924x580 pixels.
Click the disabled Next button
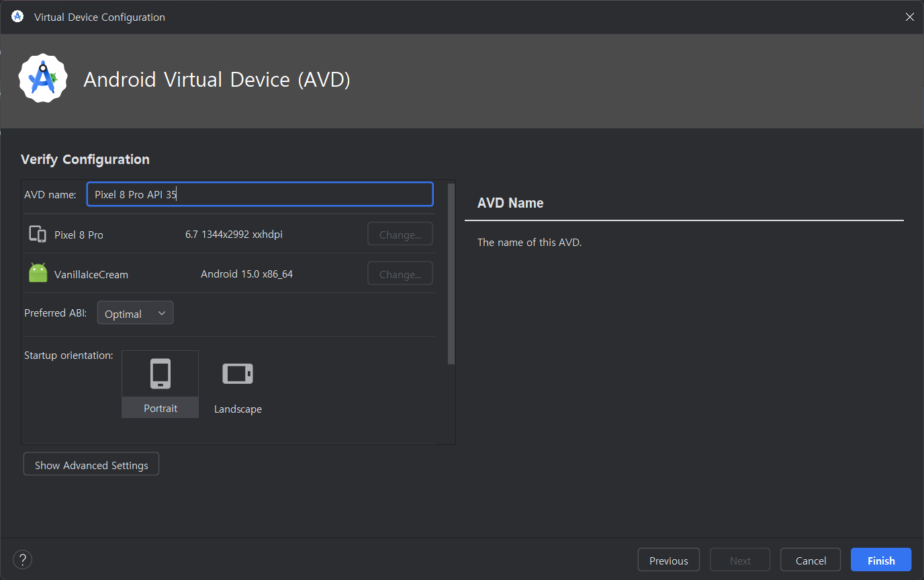pos(740,561)
